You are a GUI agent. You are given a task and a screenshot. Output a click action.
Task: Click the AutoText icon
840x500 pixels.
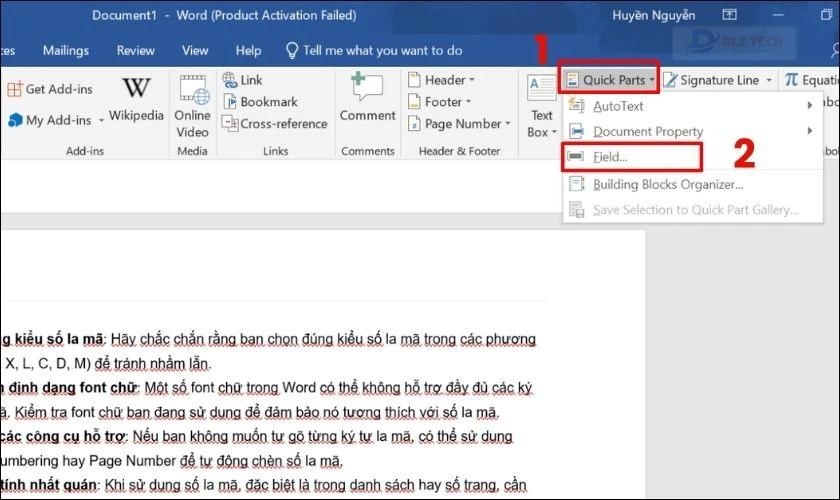(576, 106)
